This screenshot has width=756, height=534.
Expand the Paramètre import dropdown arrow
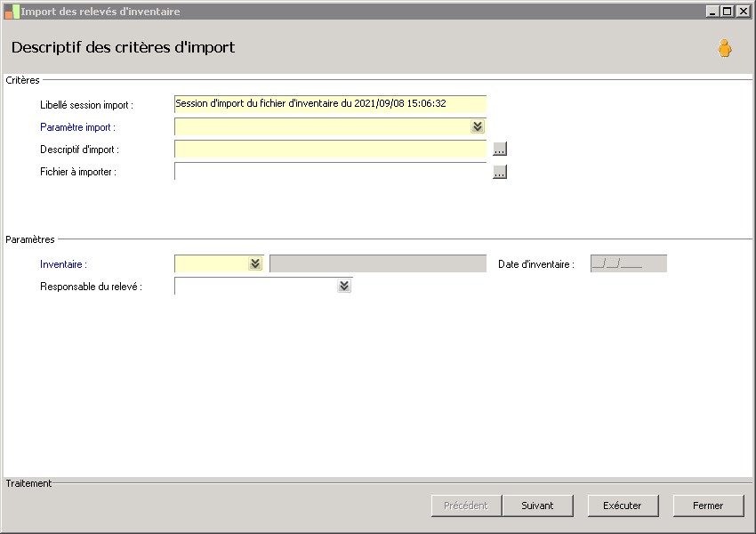478,127
